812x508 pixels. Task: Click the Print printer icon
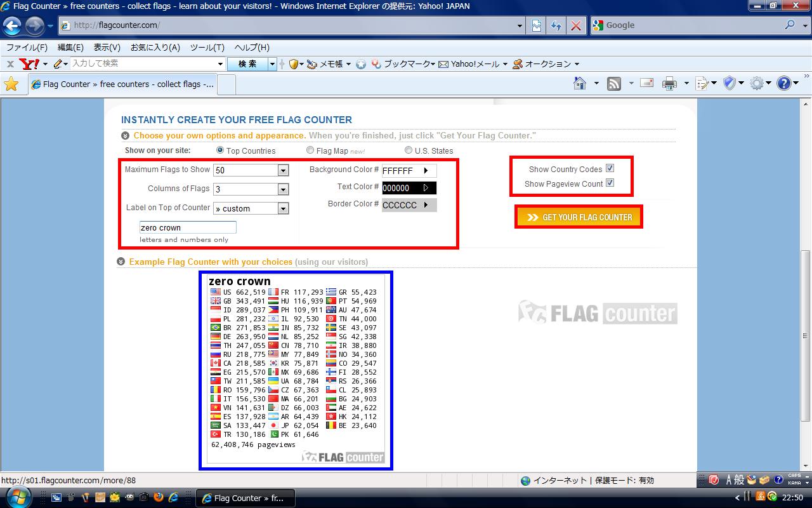(669, 83)
